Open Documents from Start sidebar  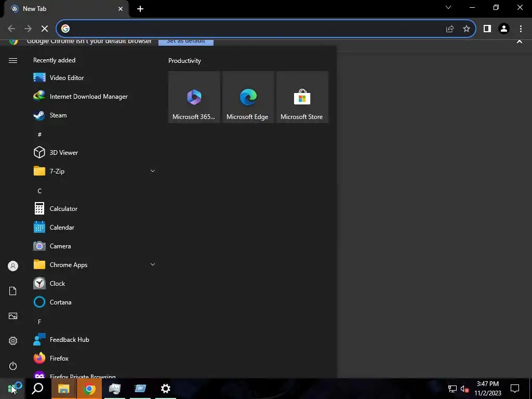[13, 291]
